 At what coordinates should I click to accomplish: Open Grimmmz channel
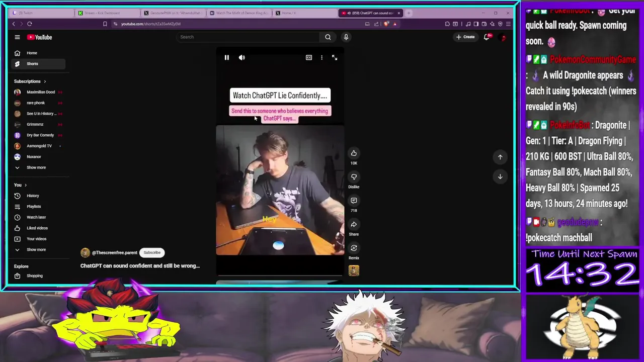tap(37, 124)
